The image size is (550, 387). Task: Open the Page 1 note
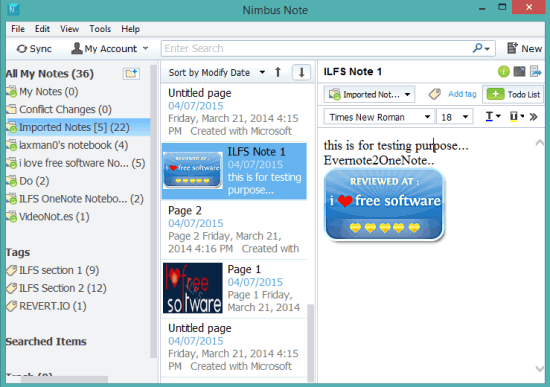234,288
